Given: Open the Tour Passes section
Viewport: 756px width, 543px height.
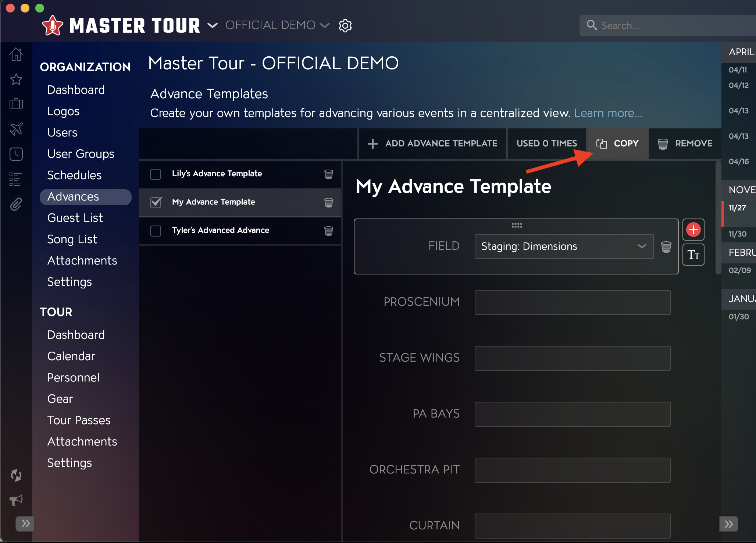Looking at the screenshot, I should (x=79, y=420).
